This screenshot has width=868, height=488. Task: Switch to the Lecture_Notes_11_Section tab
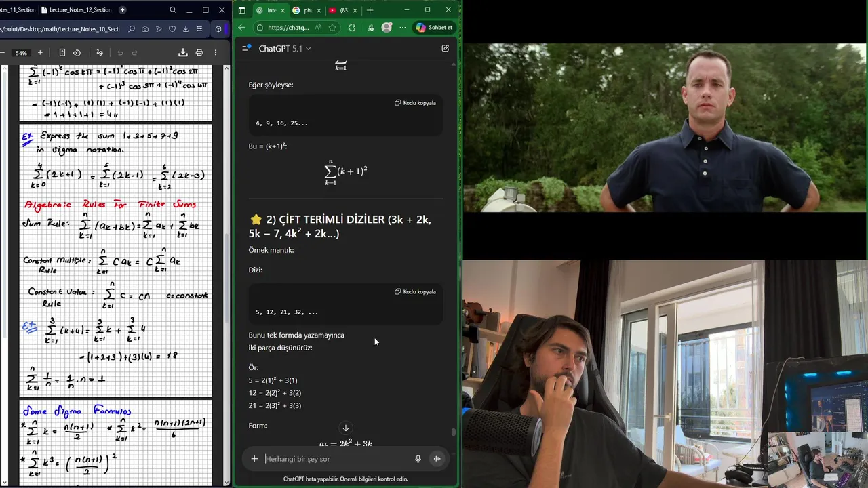[17, 10]
